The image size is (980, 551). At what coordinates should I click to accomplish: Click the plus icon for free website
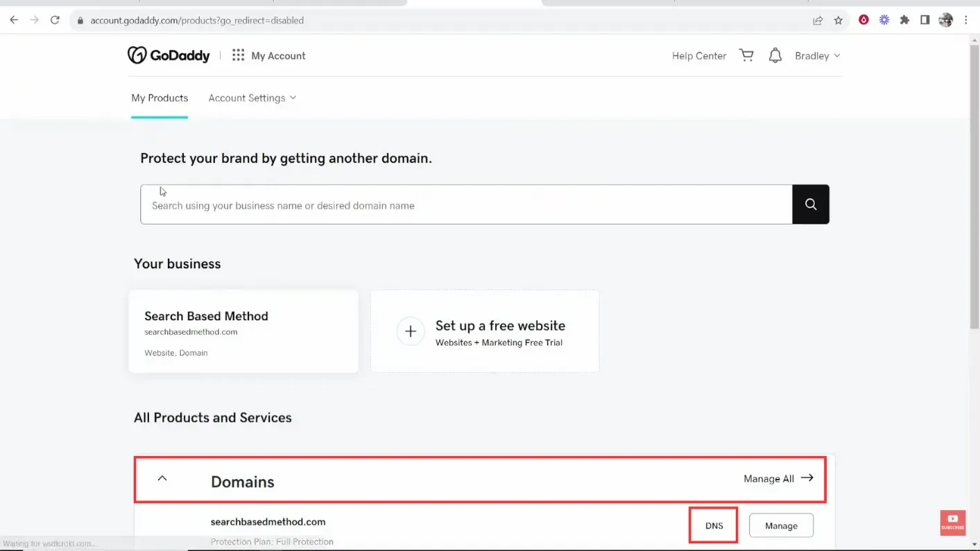[411, 331]
